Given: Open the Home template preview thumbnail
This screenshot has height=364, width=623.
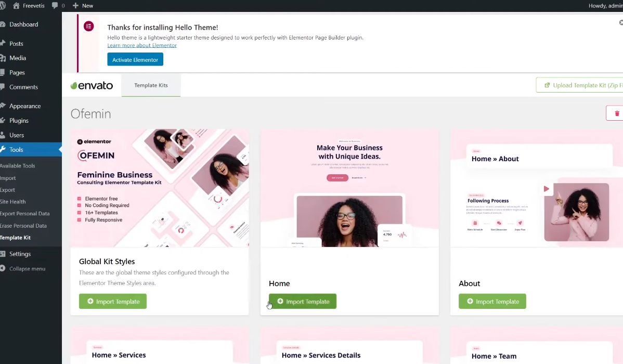Looking at the screenshot, I should 349,188.
